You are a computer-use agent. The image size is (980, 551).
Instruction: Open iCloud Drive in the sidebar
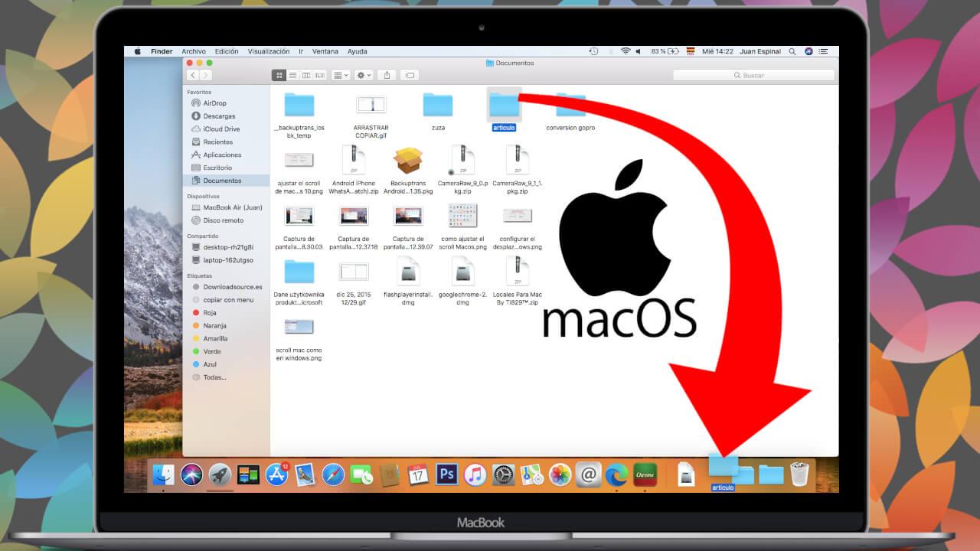[x=221, y=129]
